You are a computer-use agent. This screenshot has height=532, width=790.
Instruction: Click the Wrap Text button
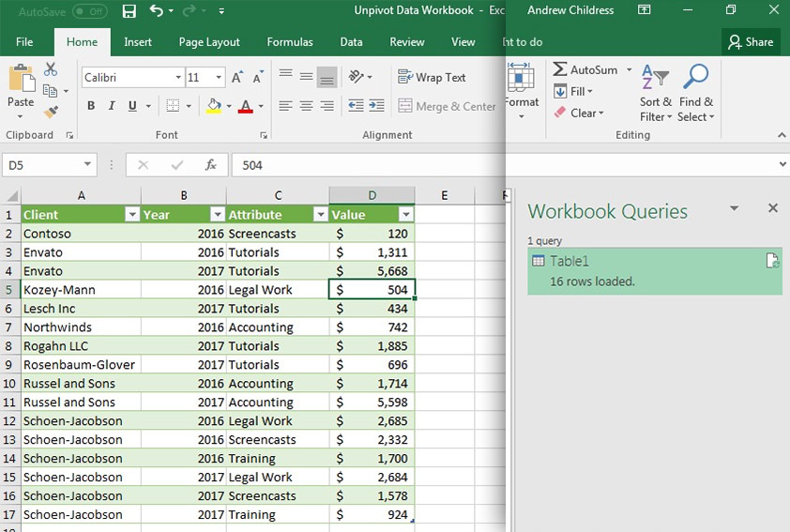tap(432, 77)
